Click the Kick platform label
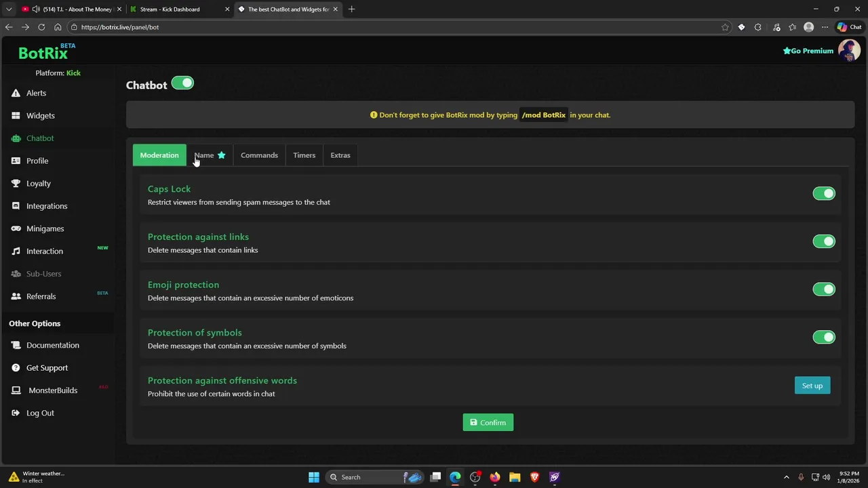Image resolution: width=868 pixels, height=488 pixels. [73, 73]
